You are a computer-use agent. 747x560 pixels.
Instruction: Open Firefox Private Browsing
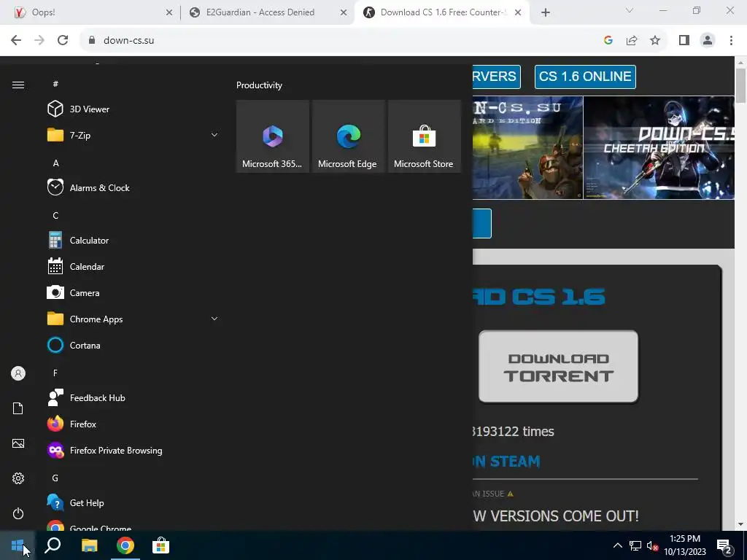point(133,450)
